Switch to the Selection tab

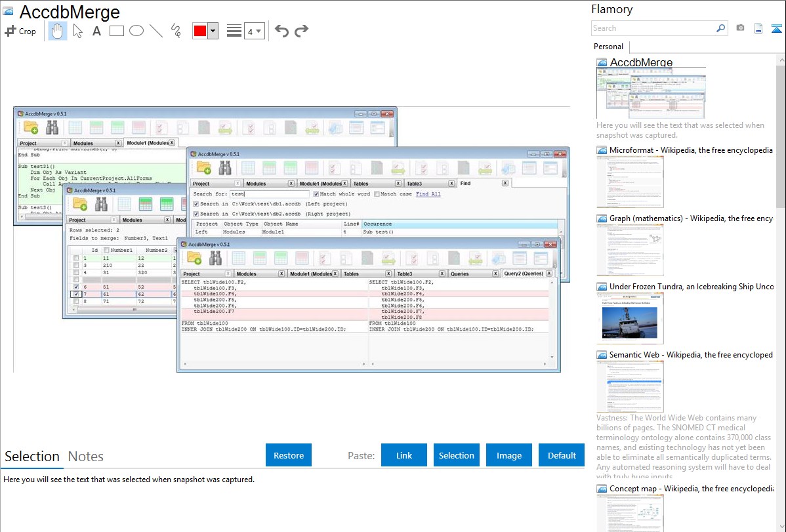(x=32, y=457)
